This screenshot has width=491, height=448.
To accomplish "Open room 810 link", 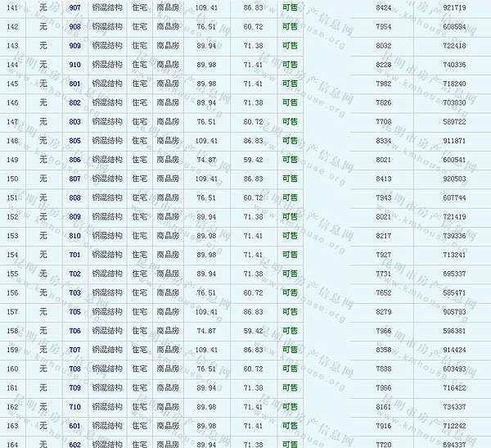I will [x=74, y=236].
